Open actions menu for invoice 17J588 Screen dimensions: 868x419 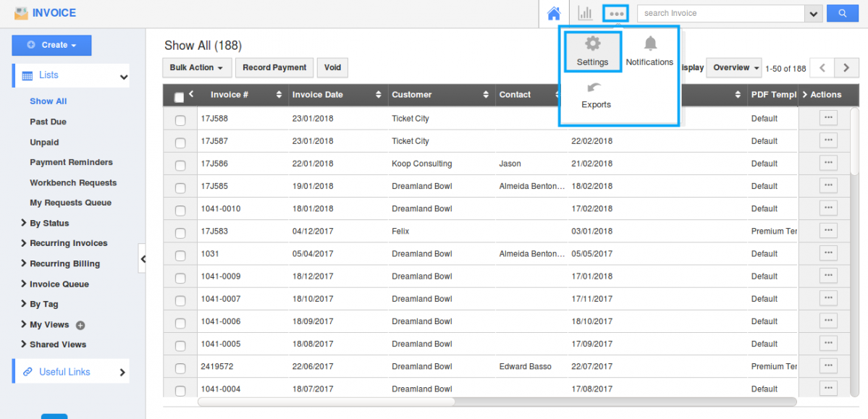(x=828, y=117)
